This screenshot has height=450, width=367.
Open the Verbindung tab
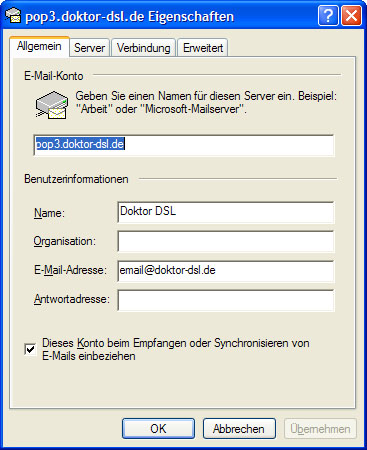(143, 48)
